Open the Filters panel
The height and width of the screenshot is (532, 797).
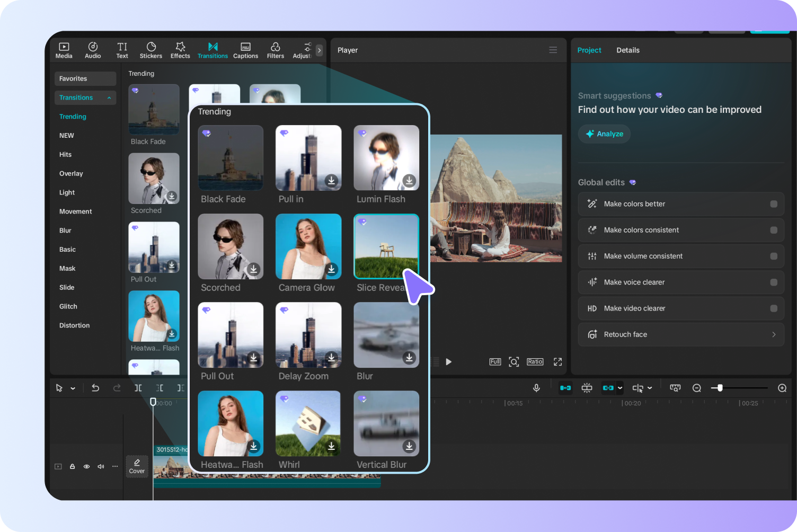(x=275, y=50)
